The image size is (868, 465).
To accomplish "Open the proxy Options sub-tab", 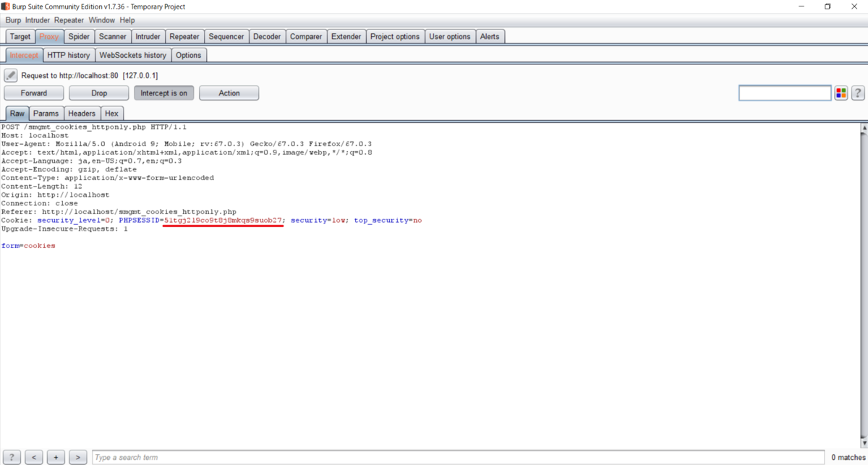I will click(189, 55).
